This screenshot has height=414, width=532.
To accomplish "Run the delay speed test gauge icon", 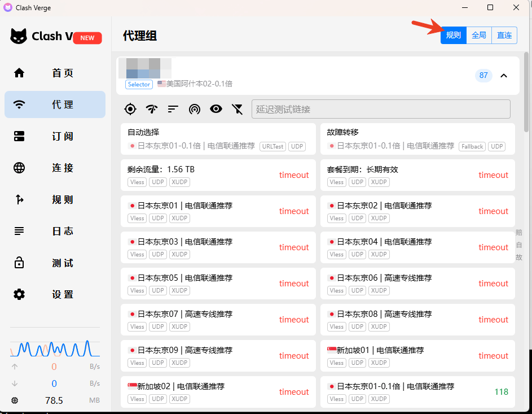I will click(152, 109).
